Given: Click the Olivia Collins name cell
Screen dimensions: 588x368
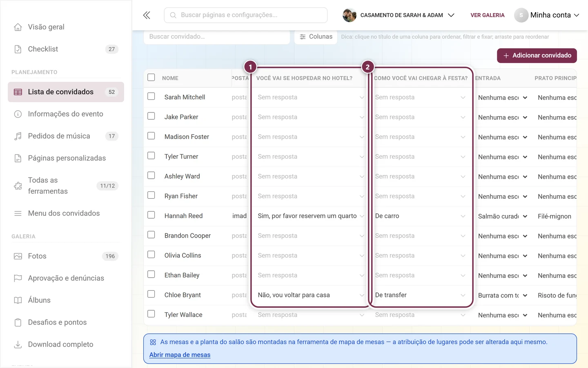Looking at the screenshot, I should tap(183, 256).
